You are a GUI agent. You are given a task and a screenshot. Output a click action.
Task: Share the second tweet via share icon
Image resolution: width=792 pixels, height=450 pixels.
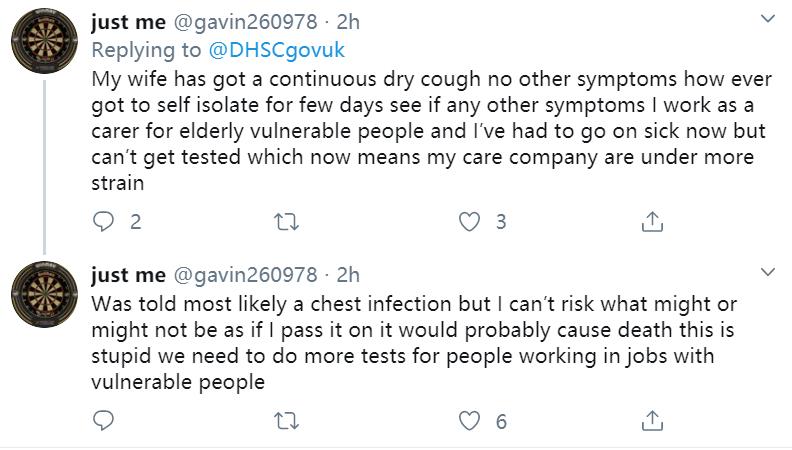pos(651,421)
